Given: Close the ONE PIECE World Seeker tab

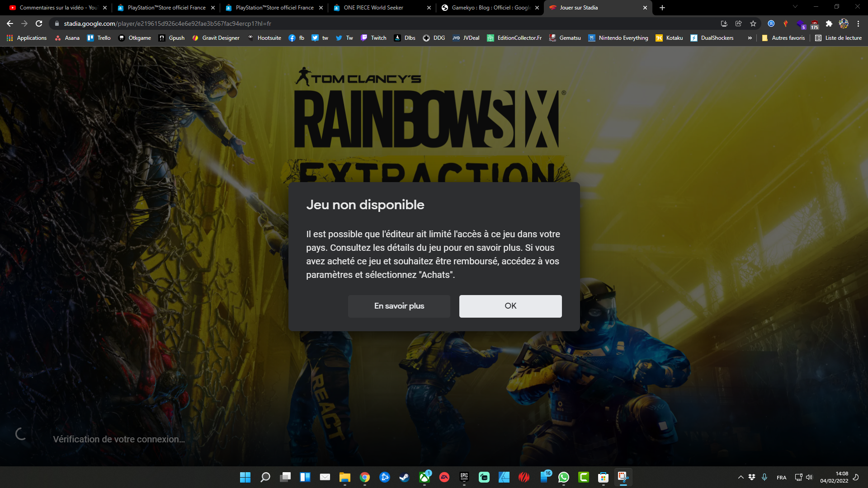Looking at the screenshot, I should coord(429,8).
